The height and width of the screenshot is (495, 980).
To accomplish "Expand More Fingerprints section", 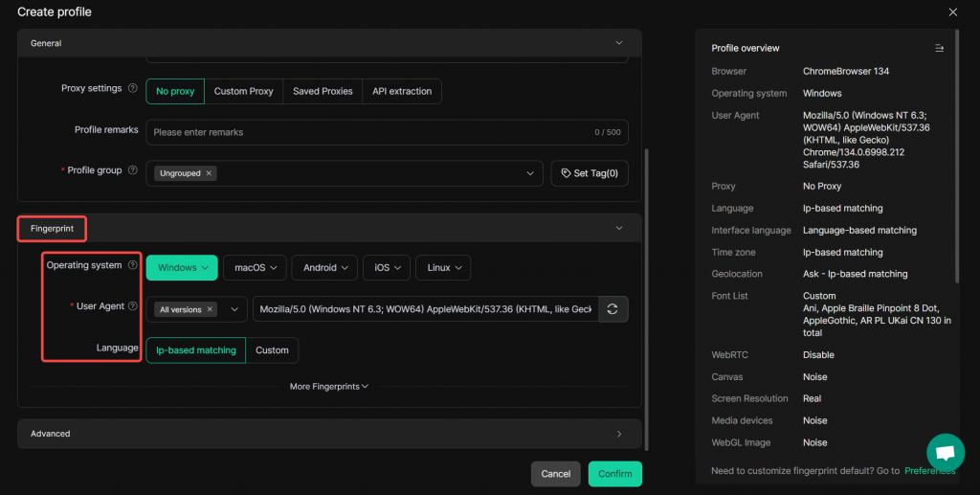I will tap(329, 387).
